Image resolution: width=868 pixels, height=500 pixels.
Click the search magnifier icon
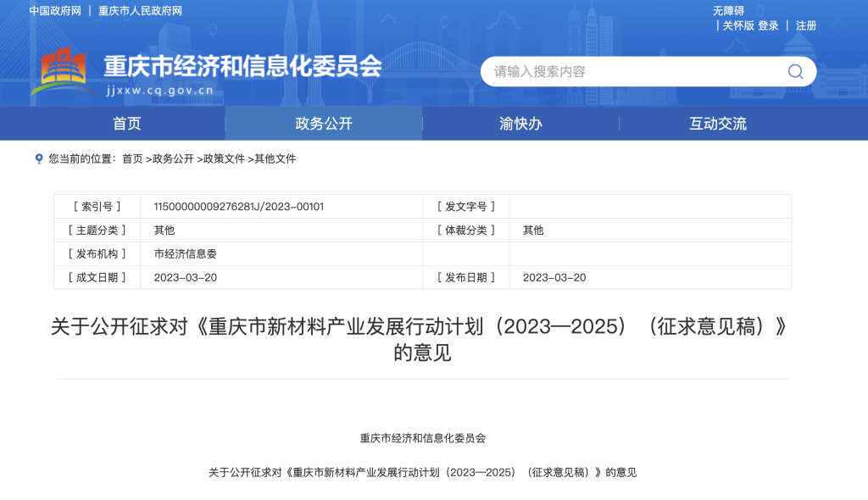[794, 71]
